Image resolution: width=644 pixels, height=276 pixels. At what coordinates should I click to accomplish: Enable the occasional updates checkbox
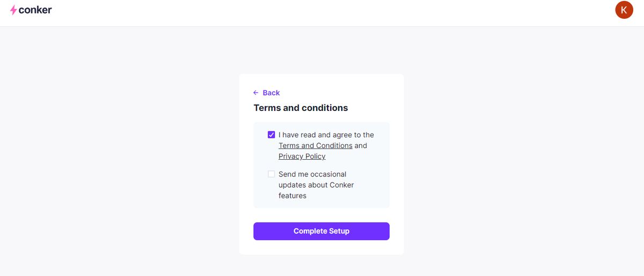click(272, 174)
